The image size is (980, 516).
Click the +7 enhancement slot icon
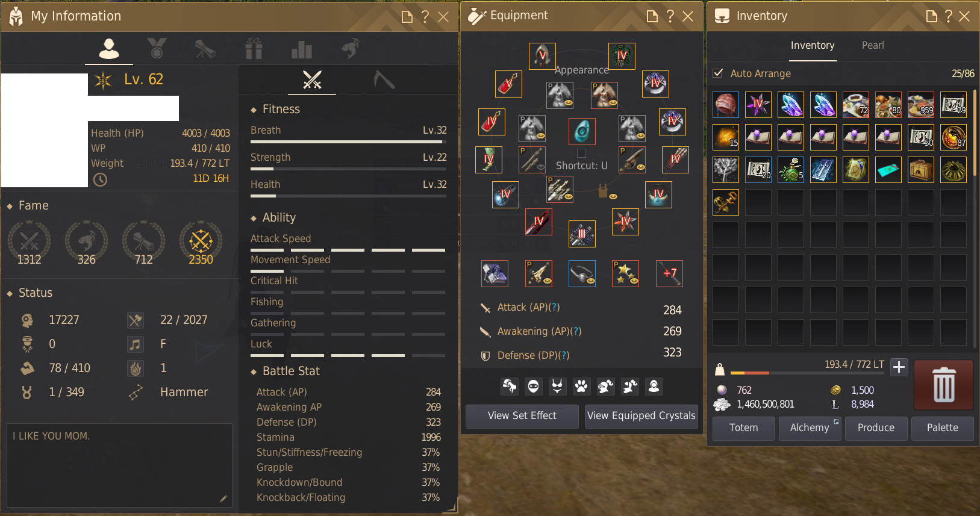click(669, 273)
